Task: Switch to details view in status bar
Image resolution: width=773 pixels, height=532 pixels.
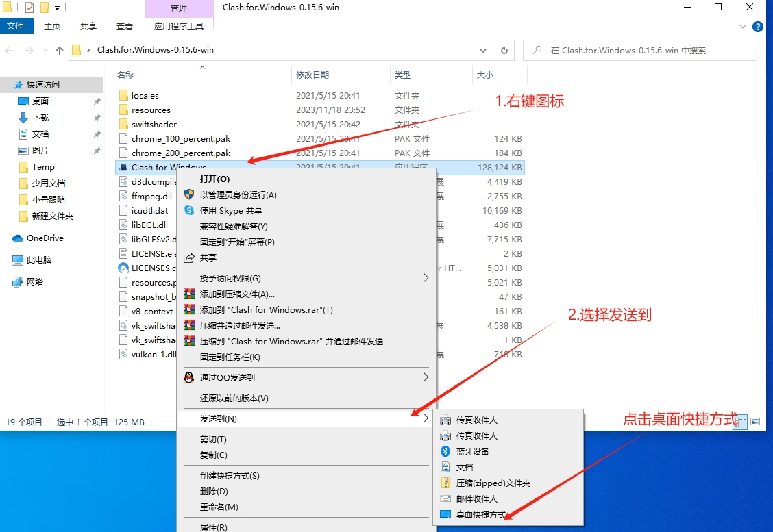Action: pyautogui.click(x=740, y=422)
